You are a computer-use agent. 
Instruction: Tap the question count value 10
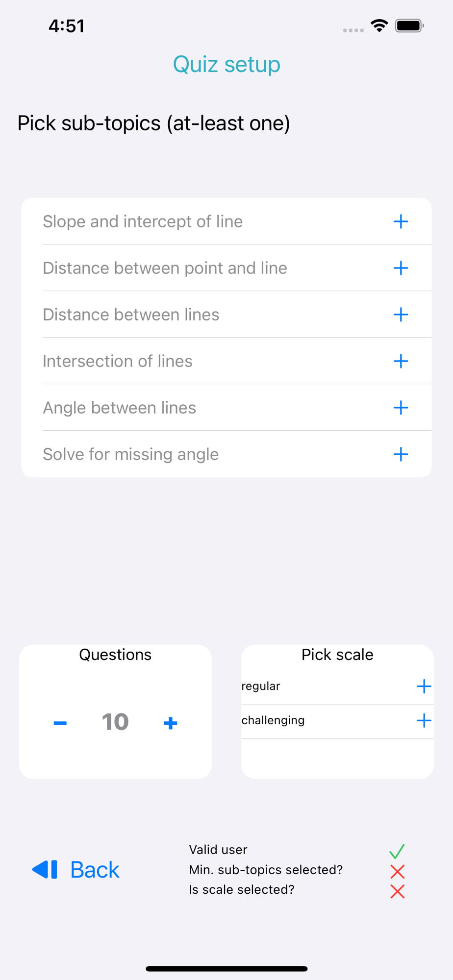coord(115,722)
